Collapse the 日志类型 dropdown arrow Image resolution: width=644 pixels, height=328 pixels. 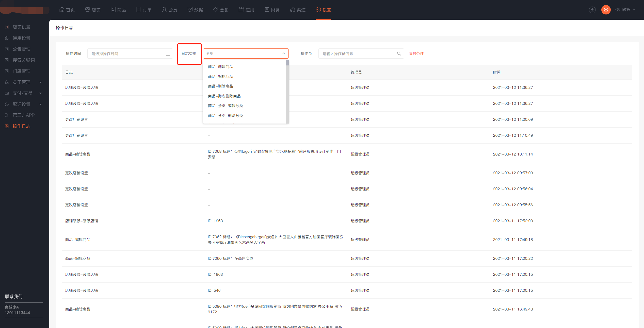pyautogui.click(x=283, y=54)
